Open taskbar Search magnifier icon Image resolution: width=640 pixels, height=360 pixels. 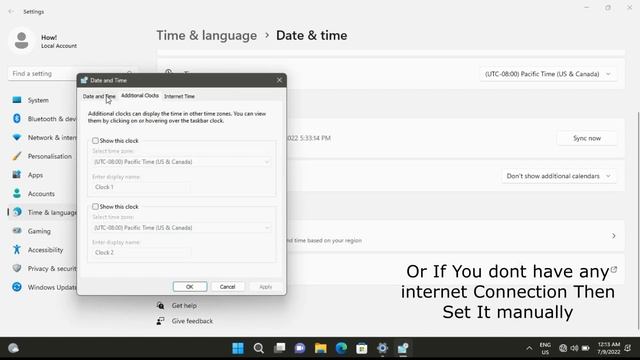coord(258,348)
